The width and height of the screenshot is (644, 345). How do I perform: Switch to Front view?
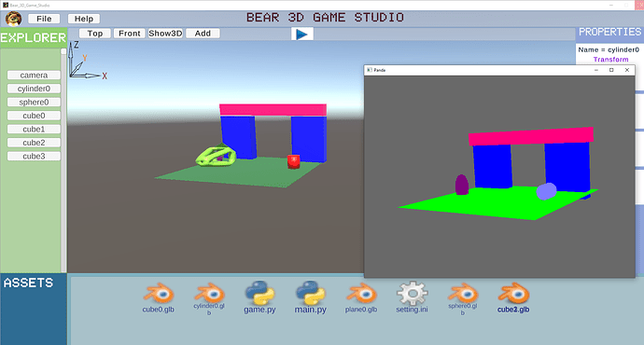(130, 34)
